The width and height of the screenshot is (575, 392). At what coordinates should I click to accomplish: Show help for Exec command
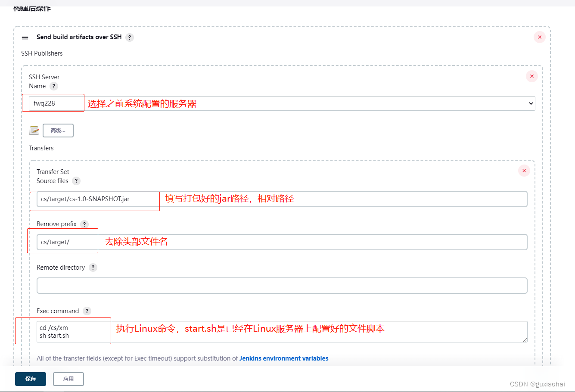[x=87, y=311]
